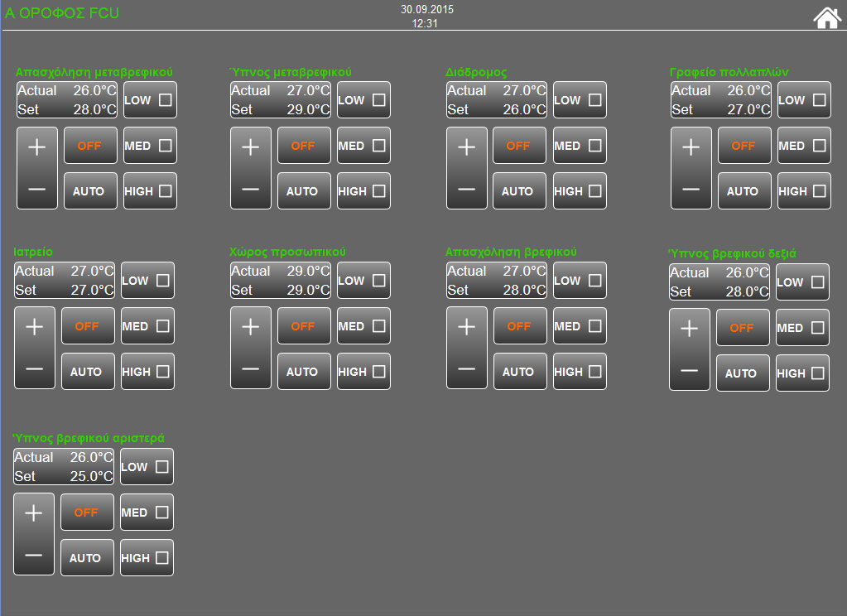The height and width of the screenshot is (616, 847).
Task: Increase the Διάδρομος set temperature with plus
Action: click(x=467, y=147)
